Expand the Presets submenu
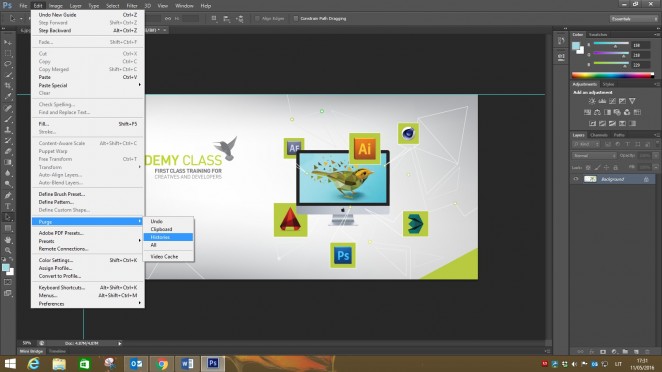 (87, 241)
